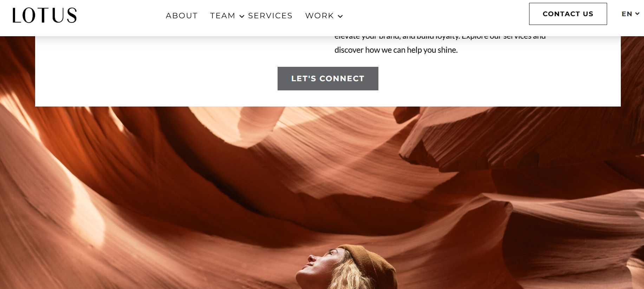
Task: Expand the chevron next to TEAM
Action: (242, 16)
